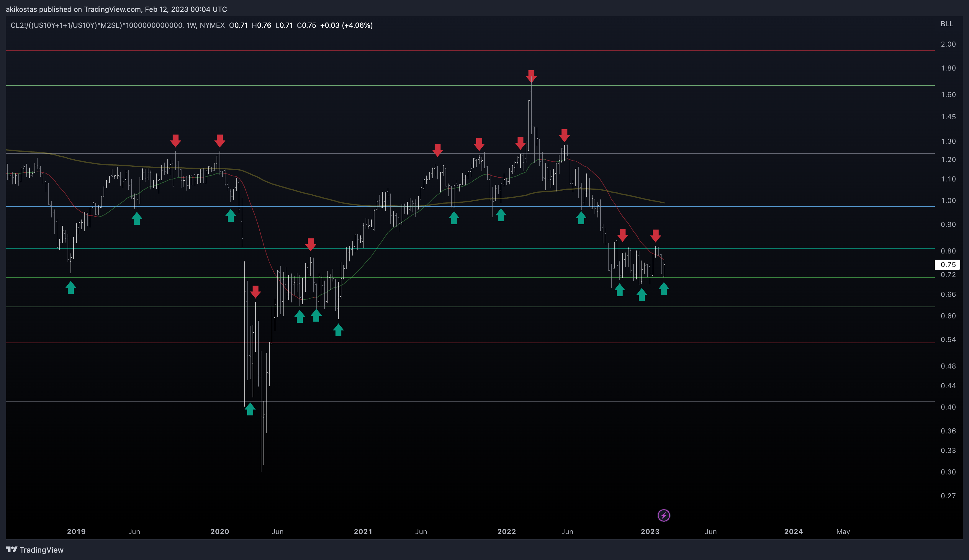
Task: Click the low value L0.71
Action: click(x=284, y=25)
